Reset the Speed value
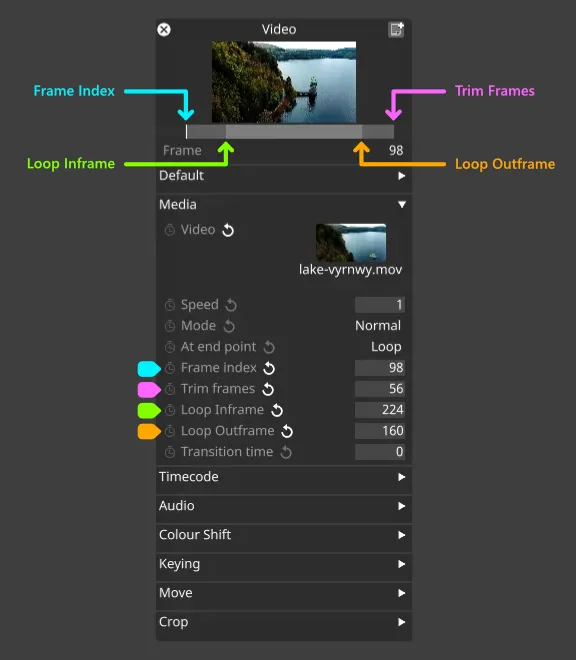The image size is (576, 660). click(231, 305)
